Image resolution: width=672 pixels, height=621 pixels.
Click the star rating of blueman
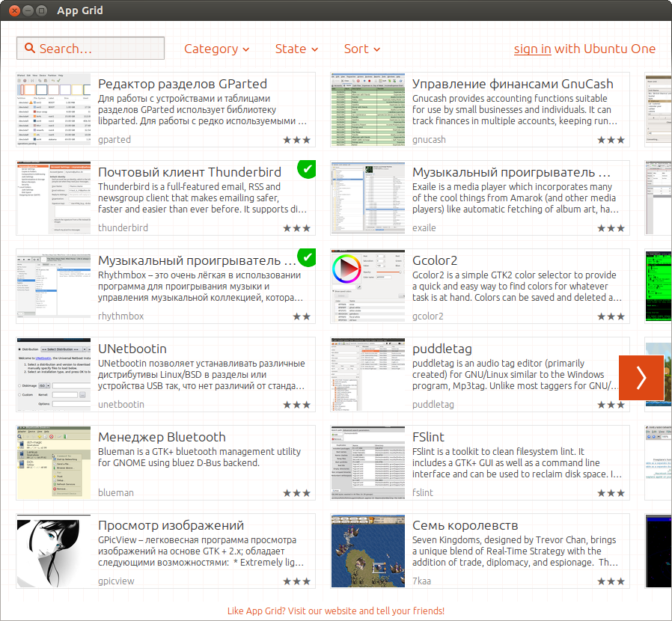pos(297,493)
